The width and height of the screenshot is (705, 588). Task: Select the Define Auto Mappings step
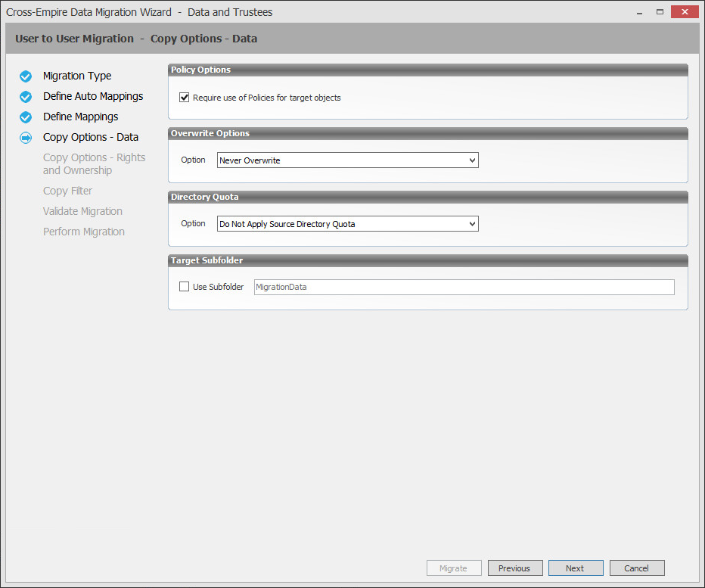[93, 96]
